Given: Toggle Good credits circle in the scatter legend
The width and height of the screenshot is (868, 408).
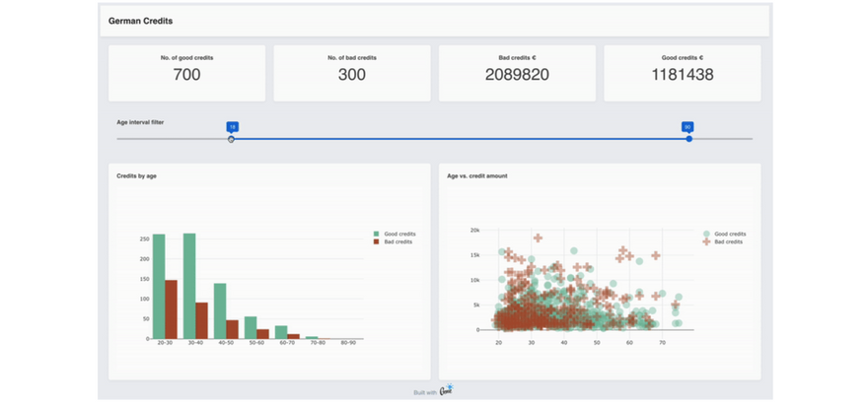Looking at the screenshot, I should coord(725,234).
